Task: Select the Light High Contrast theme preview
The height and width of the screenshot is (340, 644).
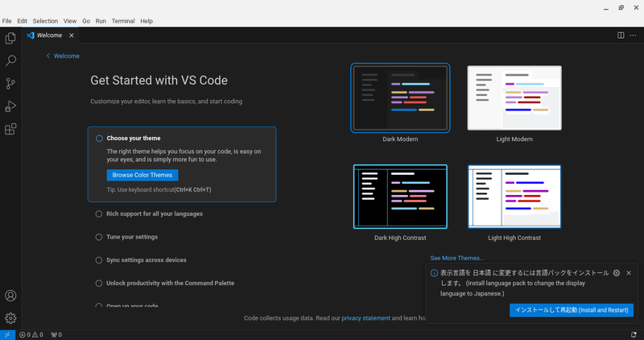Action: pyautogui.click(x=514, y=197)
